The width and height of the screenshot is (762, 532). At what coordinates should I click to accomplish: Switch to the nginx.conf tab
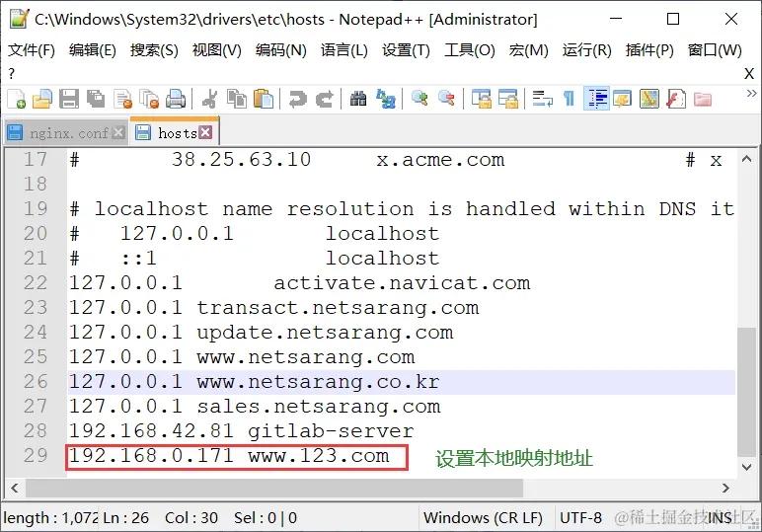point(68,133)
